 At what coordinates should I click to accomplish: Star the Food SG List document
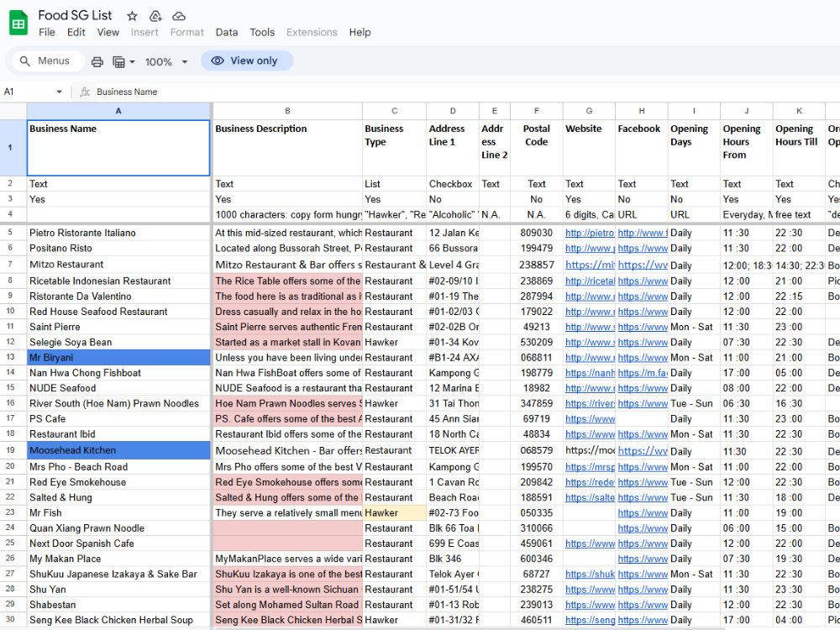(132, 16)
